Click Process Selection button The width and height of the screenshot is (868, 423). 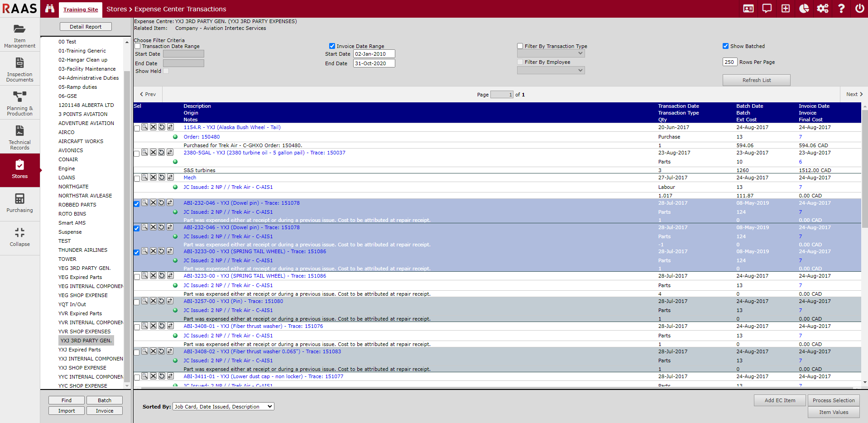pos(834,400)
